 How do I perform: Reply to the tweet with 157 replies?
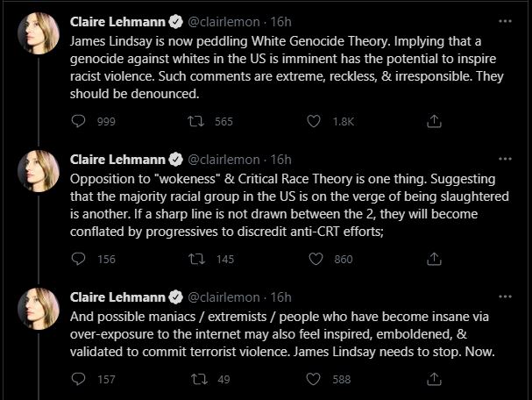79,379
